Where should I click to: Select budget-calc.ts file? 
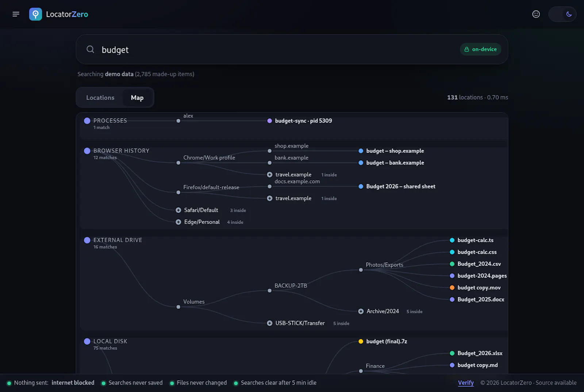point(472,240)
